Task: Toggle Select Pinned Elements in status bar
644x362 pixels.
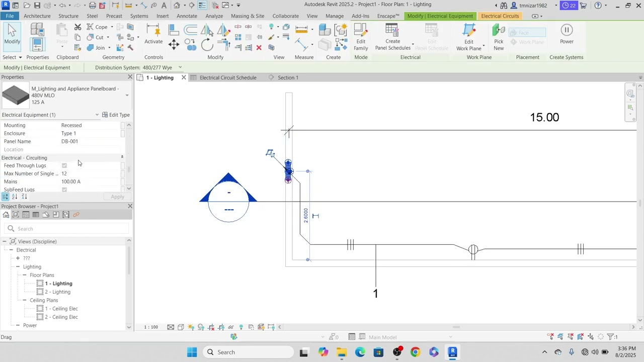Action: [571, 337]
